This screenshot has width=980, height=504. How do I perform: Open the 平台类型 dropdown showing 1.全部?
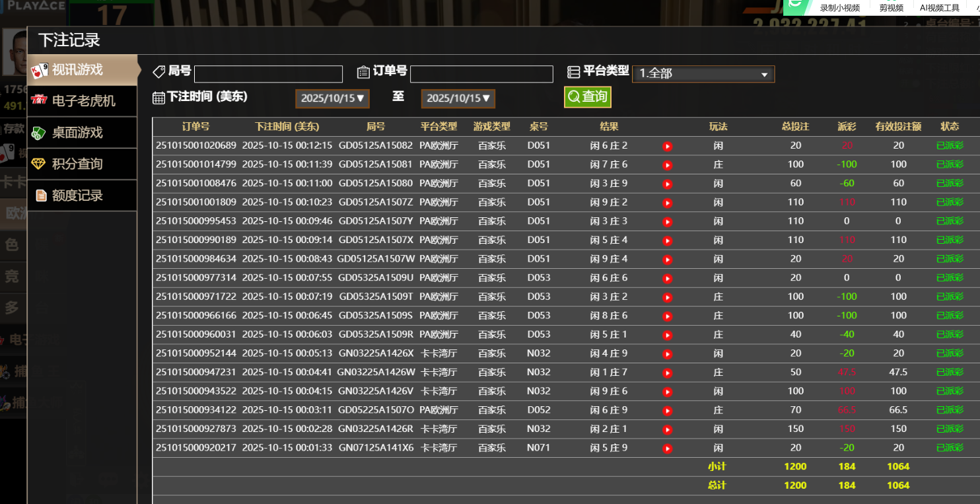tap(703, 74)
